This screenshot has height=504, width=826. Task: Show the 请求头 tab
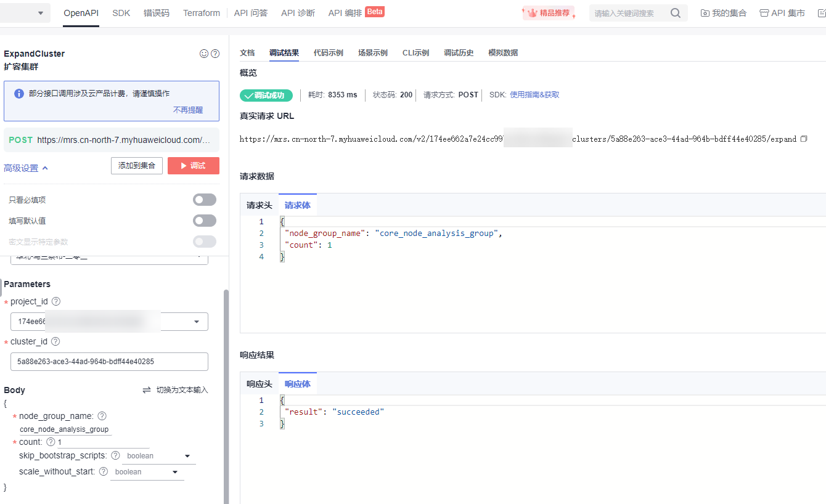(x=260, y=205)
